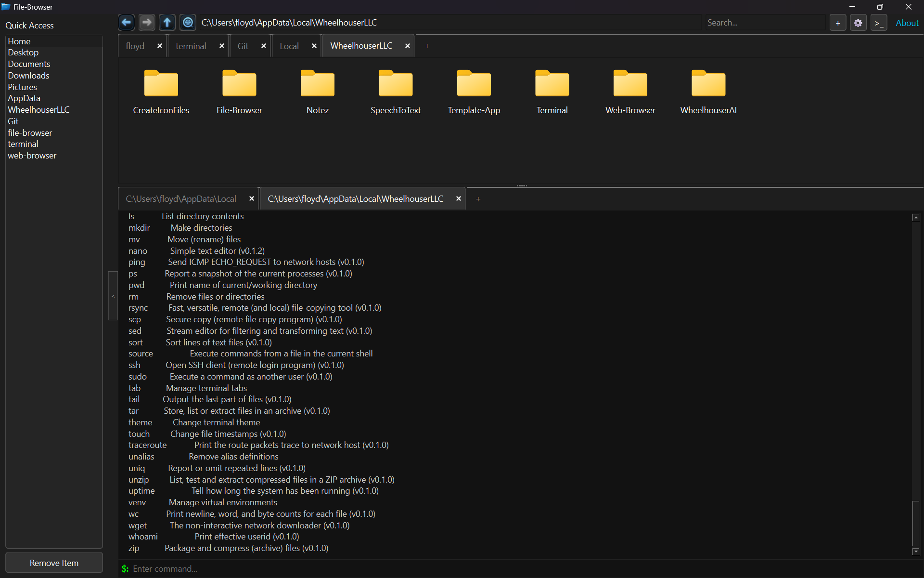The width and height of the screenshot is (924, 578).
Task: Open the Terminal folder
Action: pyautogui.click(x=552, y=92)
